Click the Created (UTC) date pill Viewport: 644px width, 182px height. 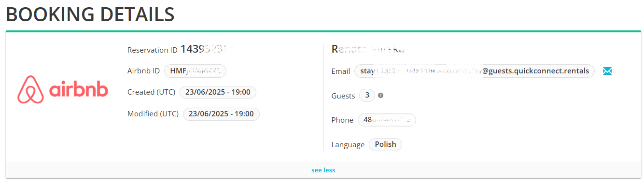point(218,92)
